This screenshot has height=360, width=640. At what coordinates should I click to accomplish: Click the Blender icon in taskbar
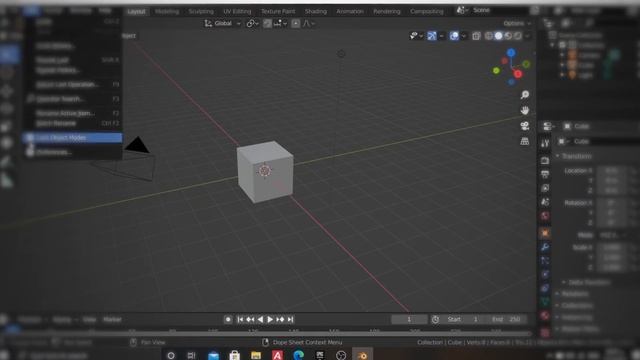[362, 355]
